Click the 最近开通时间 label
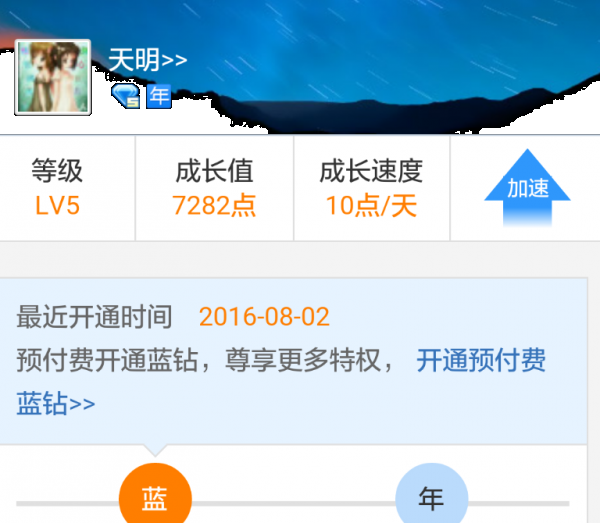 [x=94, y=317]
